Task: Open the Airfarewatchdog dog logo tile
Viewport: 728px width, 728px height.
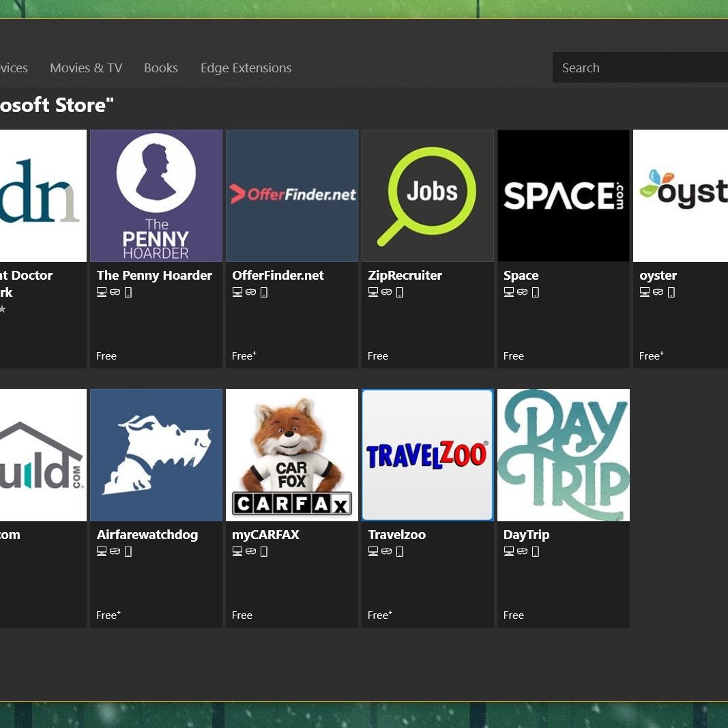Action: click(156, 455)
